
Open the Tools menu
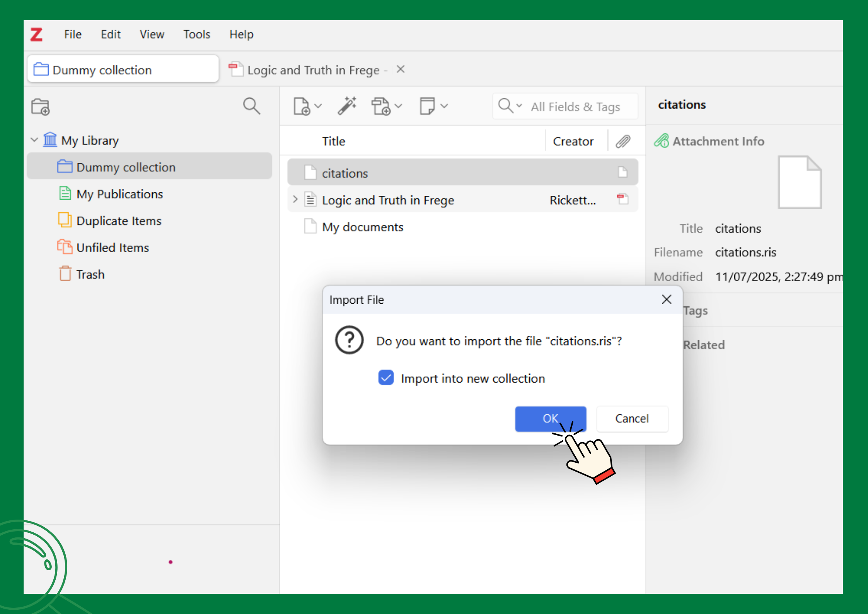coord(197,34)
